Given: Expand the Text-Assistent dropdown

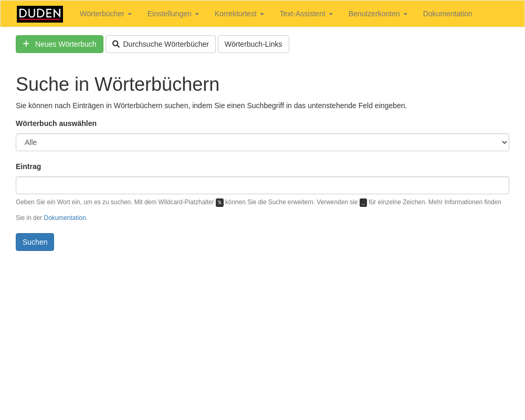Looking at the screenshot, I should pos(306,14).
